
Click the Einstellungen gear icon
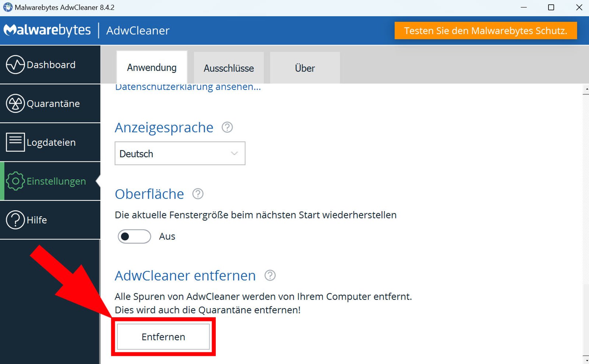[15, 181]
